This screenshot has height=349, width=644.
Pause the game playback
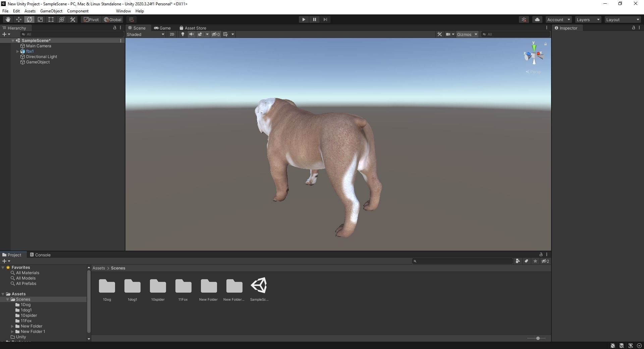(314, 19)
